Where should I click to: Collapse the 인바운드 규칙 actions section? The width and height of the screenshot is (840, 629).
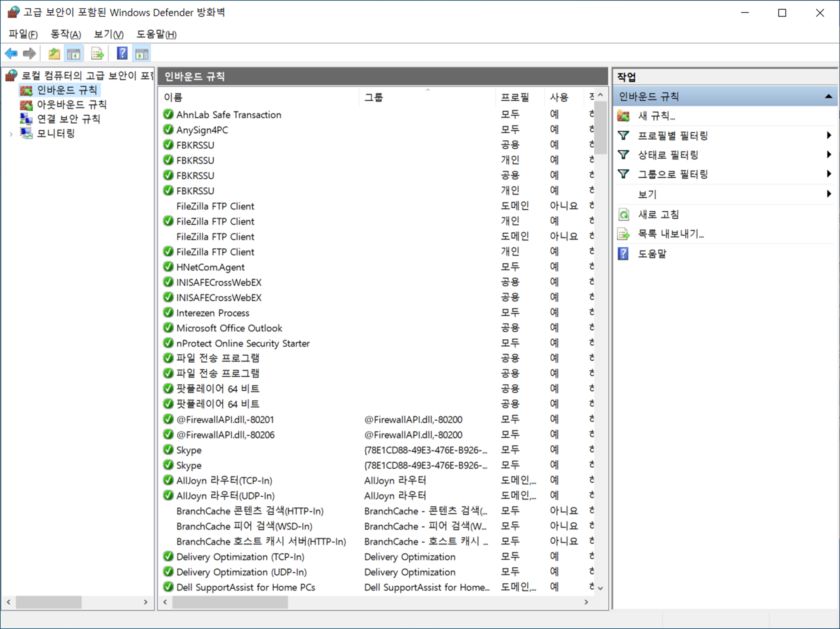(828, 97)
